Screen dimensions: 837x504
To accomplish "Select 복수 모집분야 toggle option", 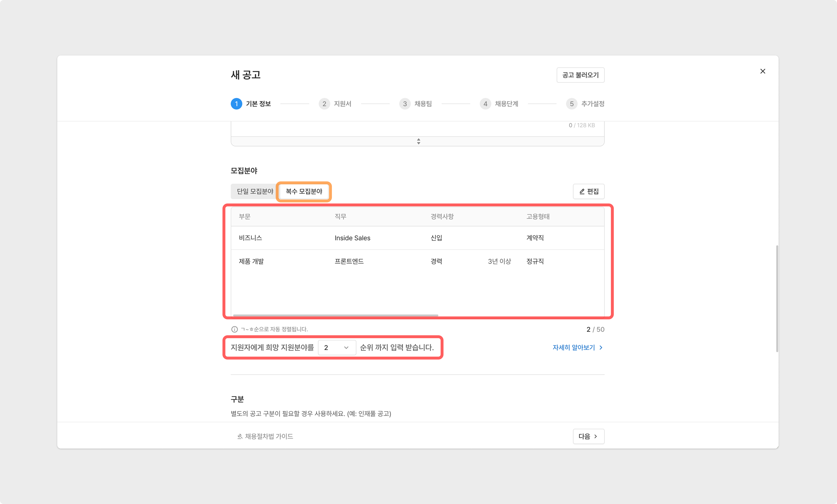I will (x=304, y=191).
